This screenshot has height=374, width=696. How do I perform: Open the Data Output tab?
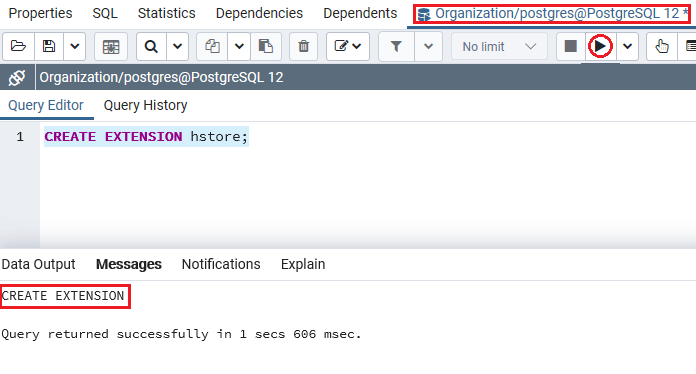pos(39,264)
